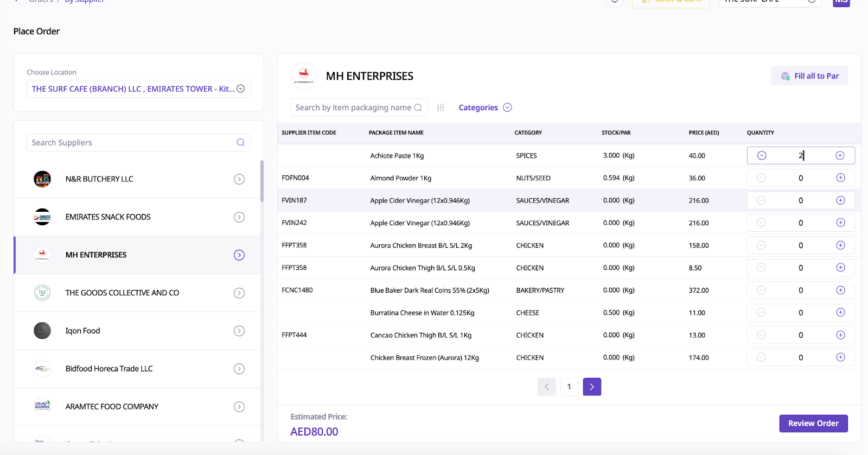This screenshot has width=868, height=455.
Task: Increase quantity for Achiote Paste 1Kg
Action: [840, 156]
